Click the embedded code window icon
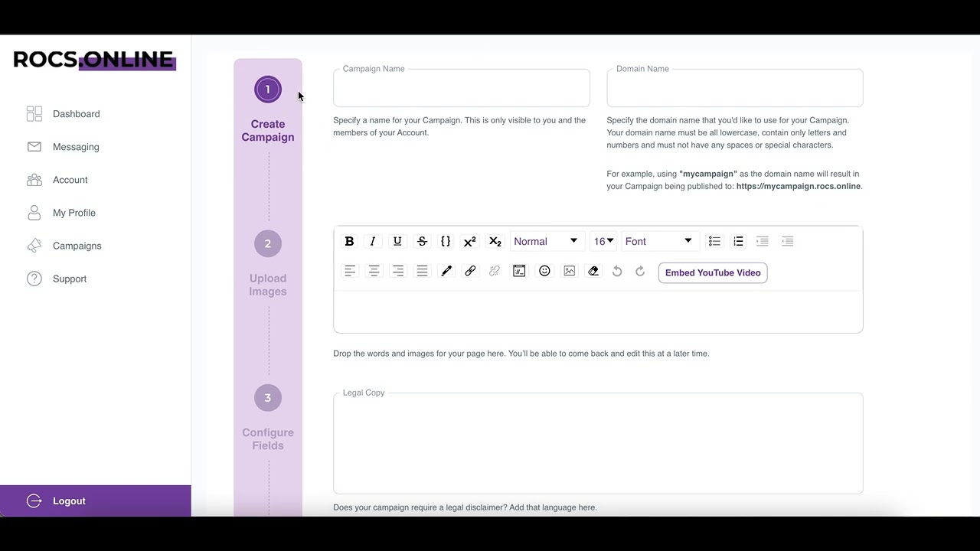This screenshot has width=980, height=551. pos(519,271)
